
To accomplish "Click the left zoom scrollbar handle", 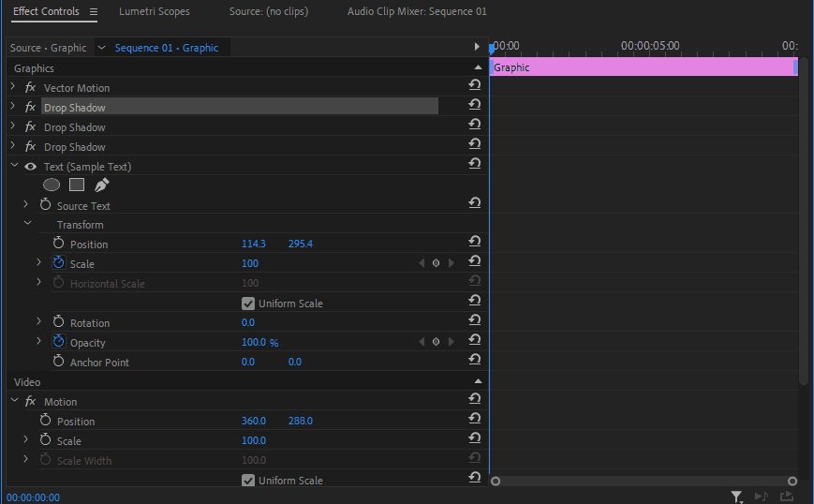I will [496, 482].
